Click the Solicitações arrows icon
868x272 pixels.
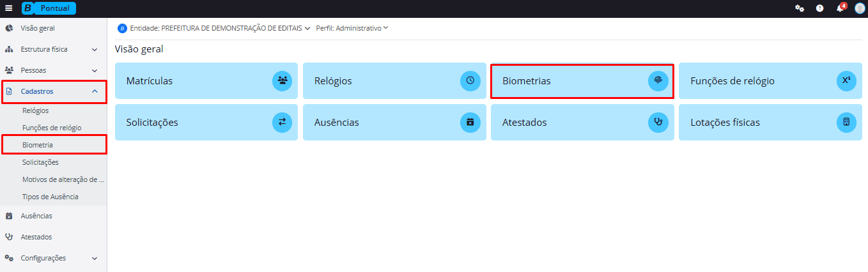pyautogui.click(x=282, y=122)
